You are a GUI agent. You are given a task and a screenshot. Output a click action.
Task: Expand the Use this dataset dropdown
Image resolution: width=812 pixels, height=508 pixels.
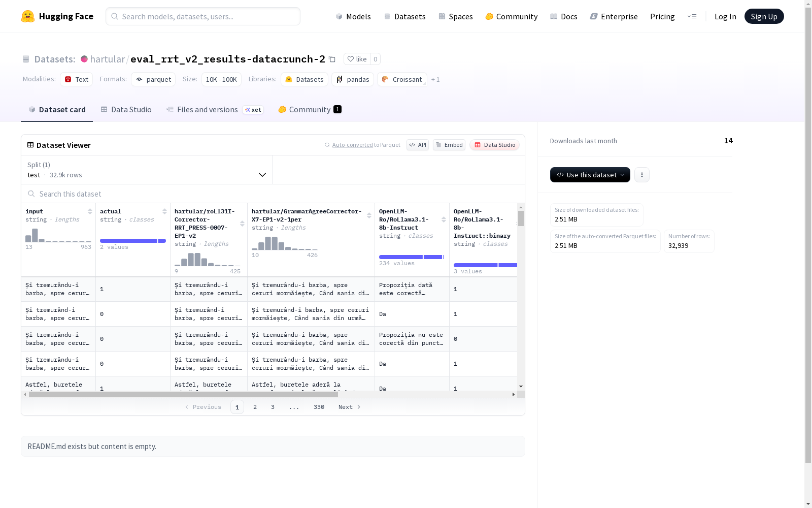[x=590, y=175]
